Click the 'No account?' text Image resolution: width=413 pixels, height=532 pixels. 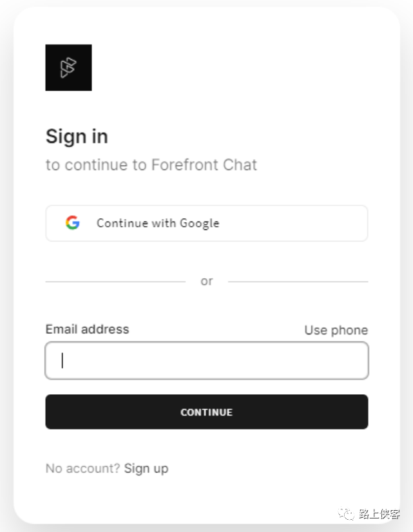pyautogui.click(x=83, y=468)
